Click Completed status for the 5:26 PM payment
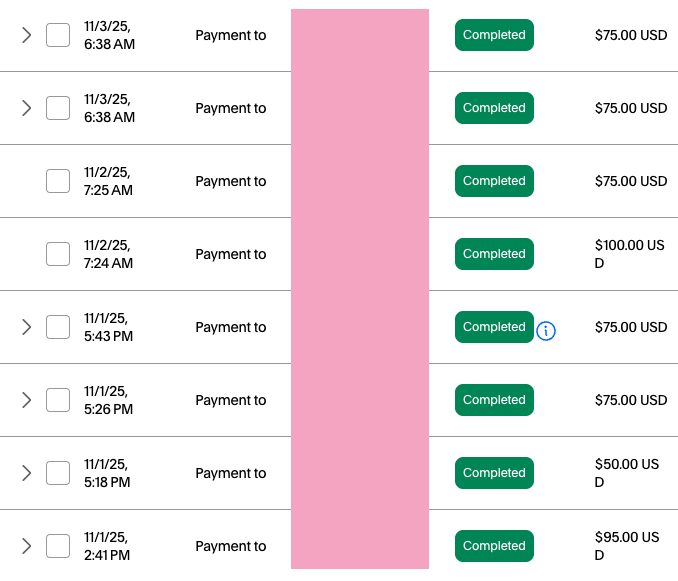Viewport: 678px width, 581px height. coord(494,400)
